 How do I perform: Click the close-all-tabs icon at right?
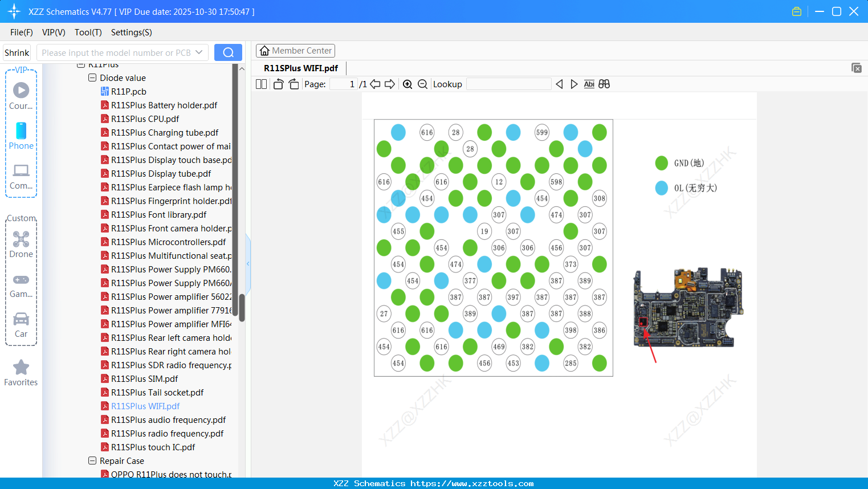click(x=856, y=68)
